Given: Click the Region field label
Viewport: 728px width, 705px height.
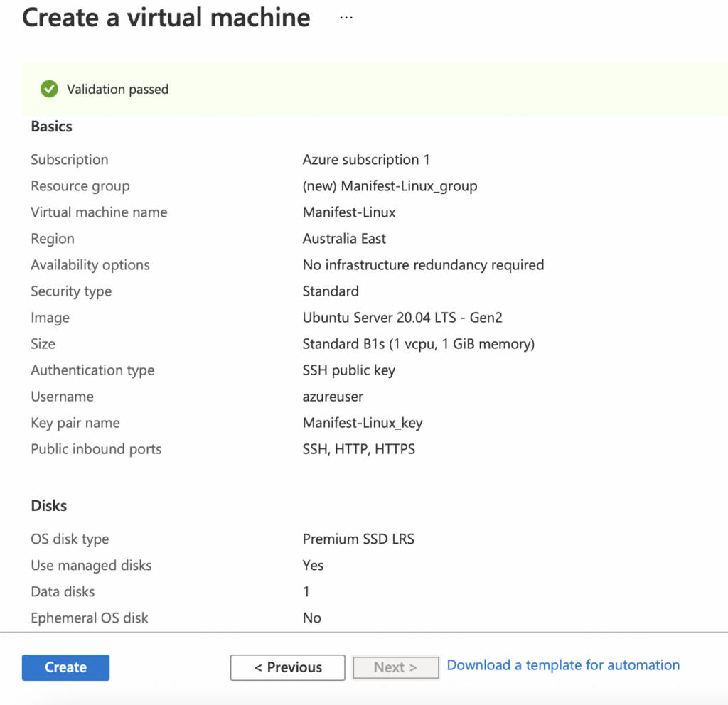Looking at the screenshot, I should 53,239.
